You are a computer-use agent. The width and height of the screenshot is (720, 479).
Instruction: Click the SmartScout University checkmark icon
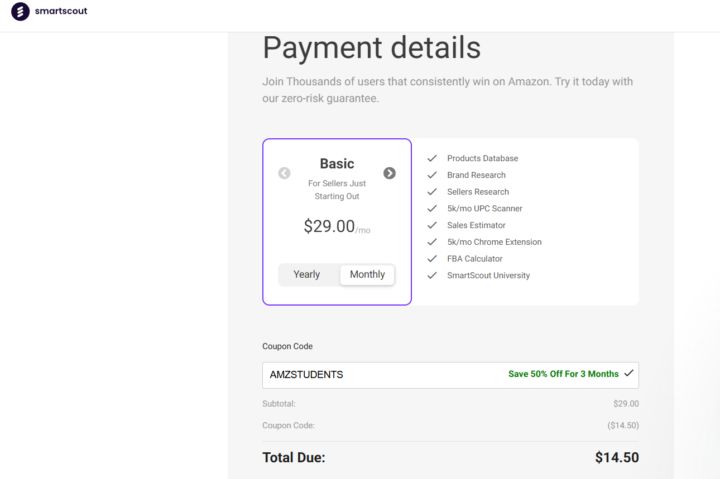coord(432,275)
